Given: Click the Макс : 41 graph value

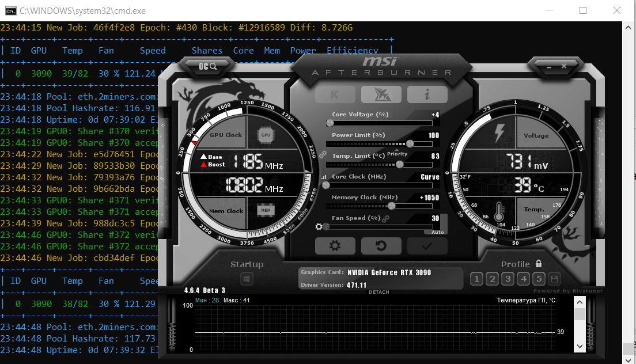Looking at the screenshot, I should click(x=236, y=301).
